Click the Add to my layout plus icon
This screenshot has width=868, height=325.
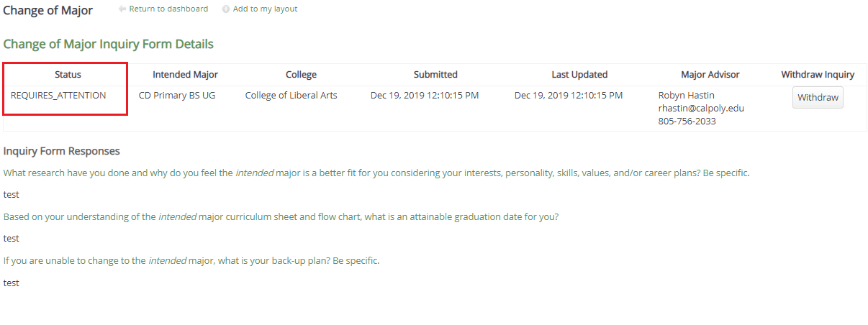coord(226,9)
